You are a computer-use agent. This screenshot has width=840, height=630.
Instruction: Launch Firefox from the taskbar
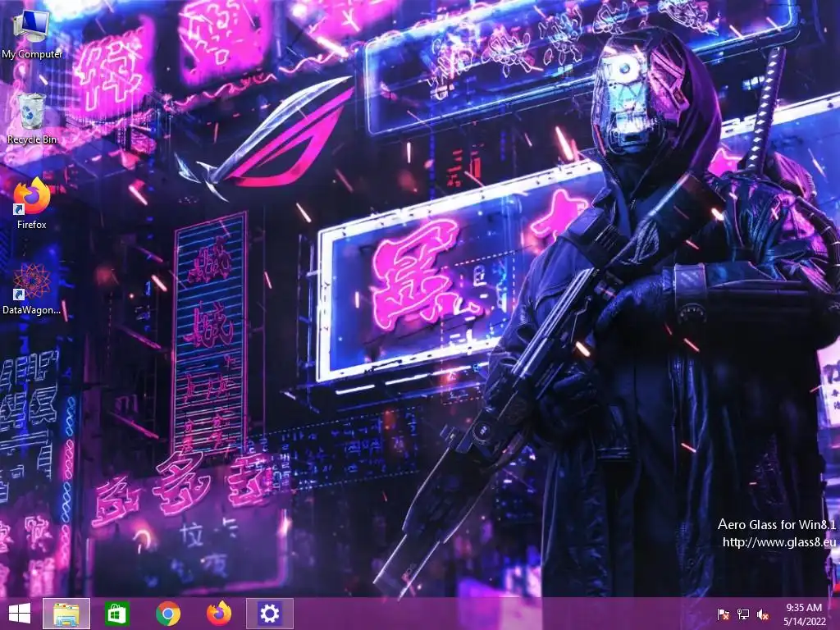(x=218, y=614)
